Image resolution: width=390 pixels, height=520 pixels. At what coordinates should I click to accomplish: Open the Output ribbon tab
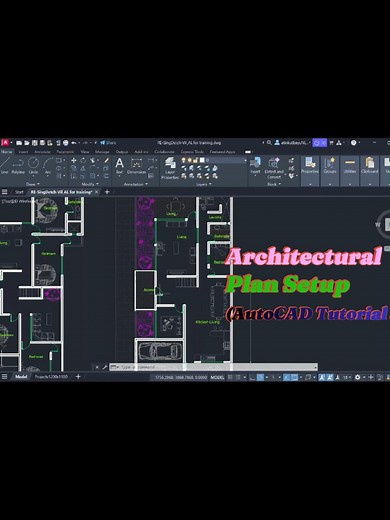(x=122, y=152)
